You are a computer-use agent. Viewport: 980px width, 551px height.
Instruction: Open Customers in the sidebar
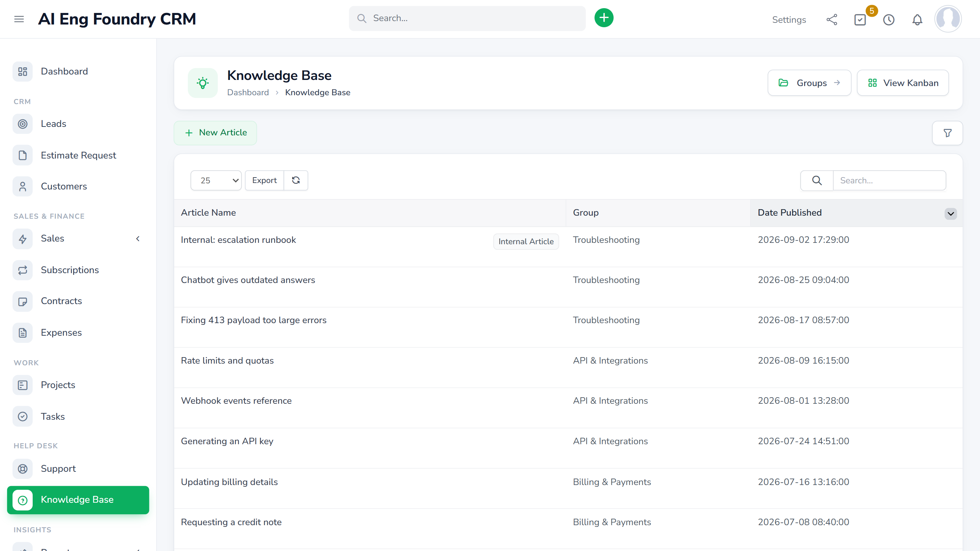tap(64, 186)
